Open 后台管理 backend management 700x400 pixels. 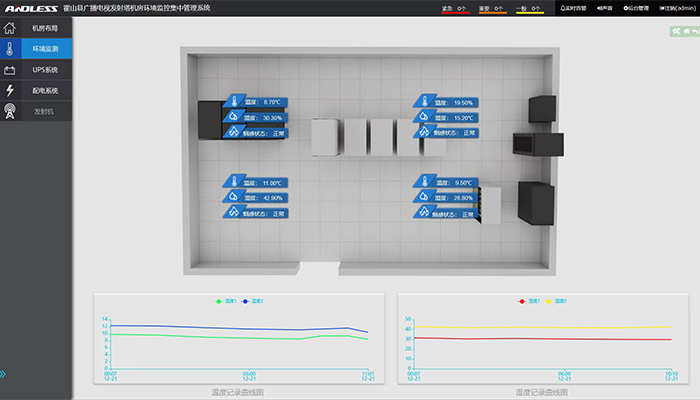[x=635, y=8]
